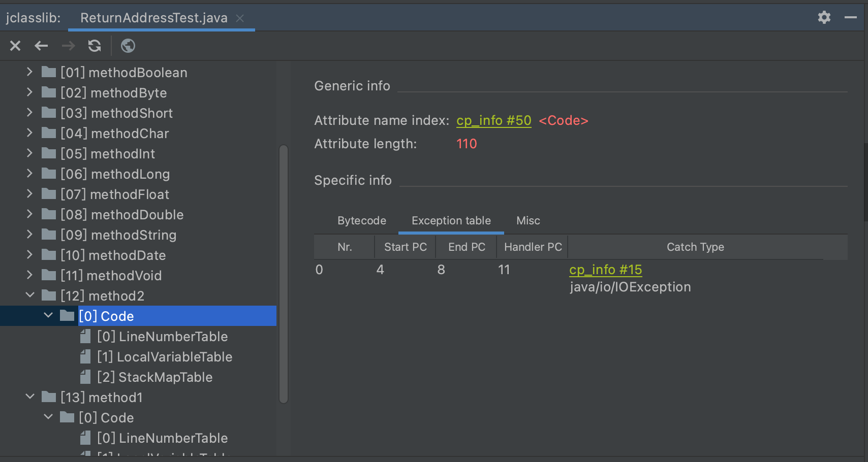Click the tree panel vertical scrollbar
This screenshot has width=868, height=462.
[284, 274]
